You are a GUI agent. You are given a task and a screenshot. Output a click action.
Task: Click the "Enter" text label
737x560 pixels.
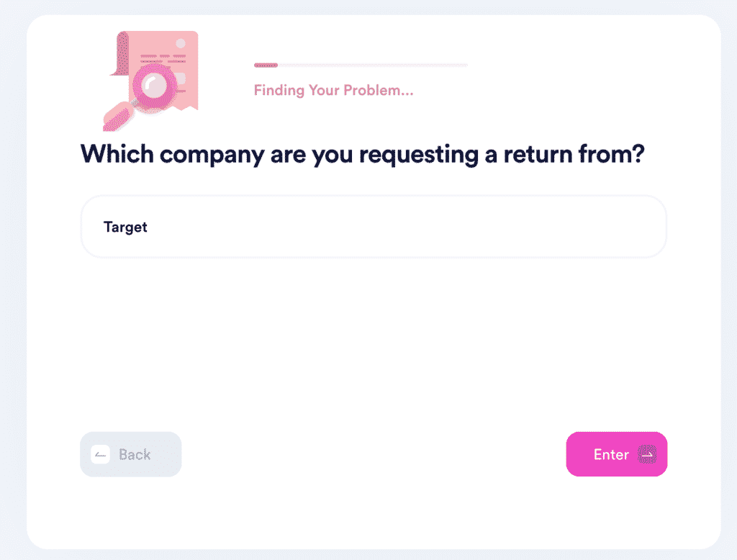click(x=611, y=454)
